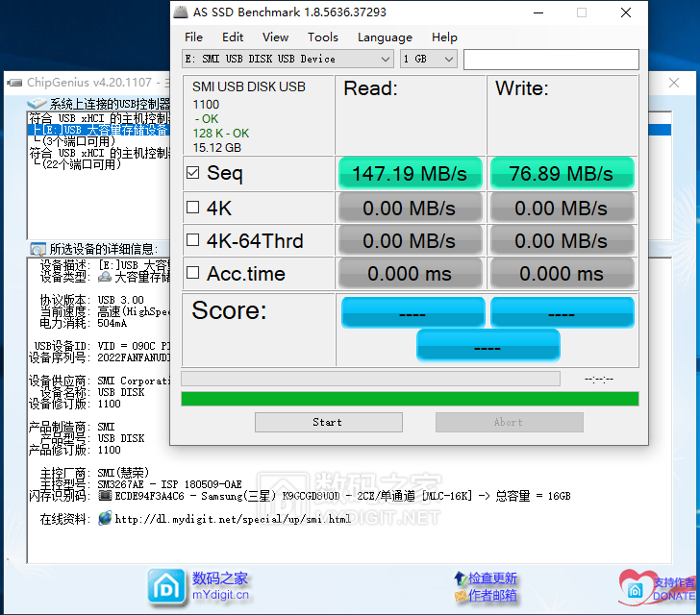Image resolution: width=700 pixels, height=615 pixels.
Task: Click the 检查更新 check update link
Action: coord(492,578)
